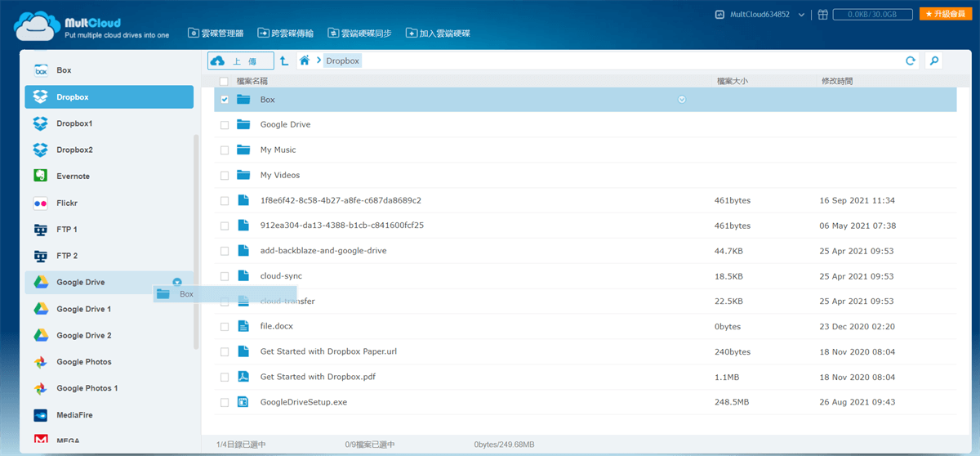This screenshot has height=456, width=980.
Task: Check the 1f8e6f42 file checkbox
Action: [x=224, y=200]
